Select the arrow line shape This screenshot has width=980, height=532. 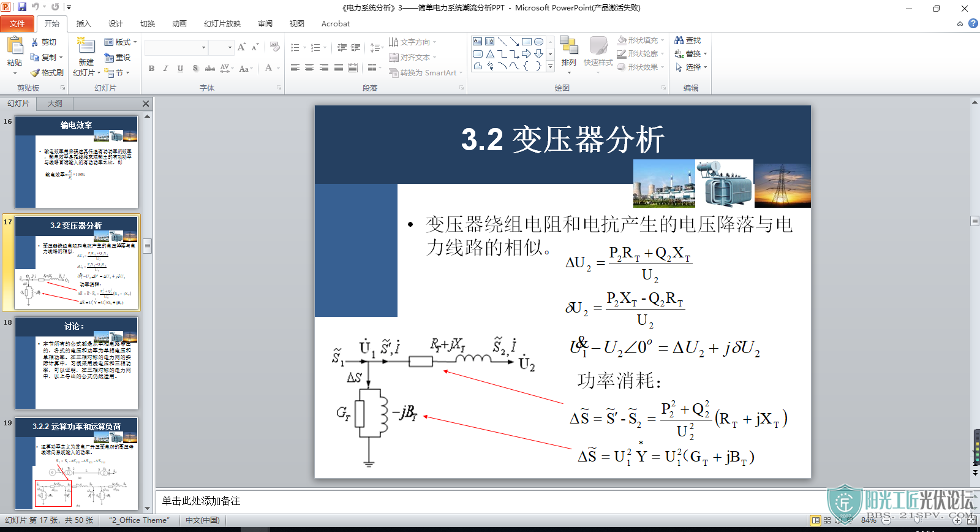pyautogui.click(x=514, y=42)
